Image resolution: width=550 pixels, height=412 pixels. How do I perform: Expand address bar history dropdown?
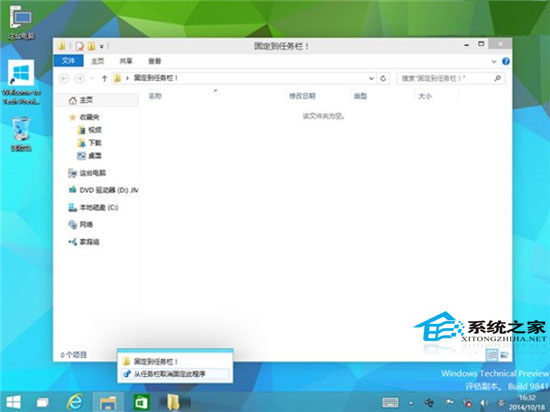(x=371, y=78)
